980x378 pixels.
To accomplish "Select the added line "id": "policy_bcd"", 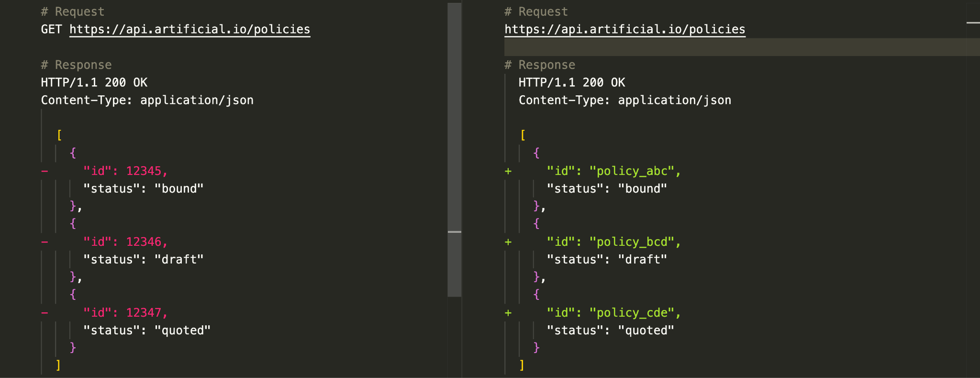I will click(x=613, y=242).
